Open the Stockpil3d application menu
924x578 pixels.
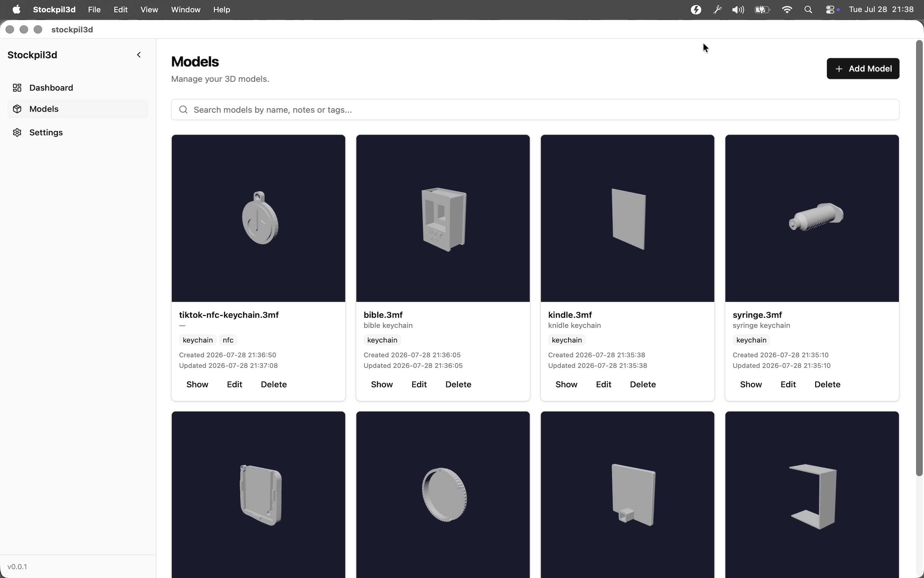[54, 10]
